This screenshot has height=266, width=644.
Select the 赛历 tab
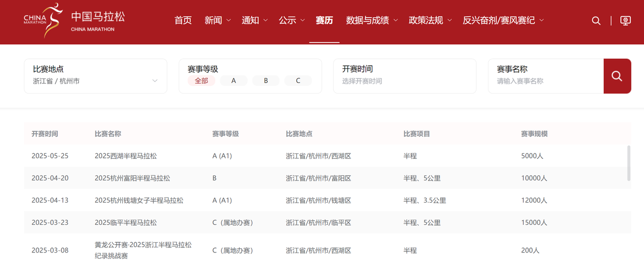coord(325,21)
